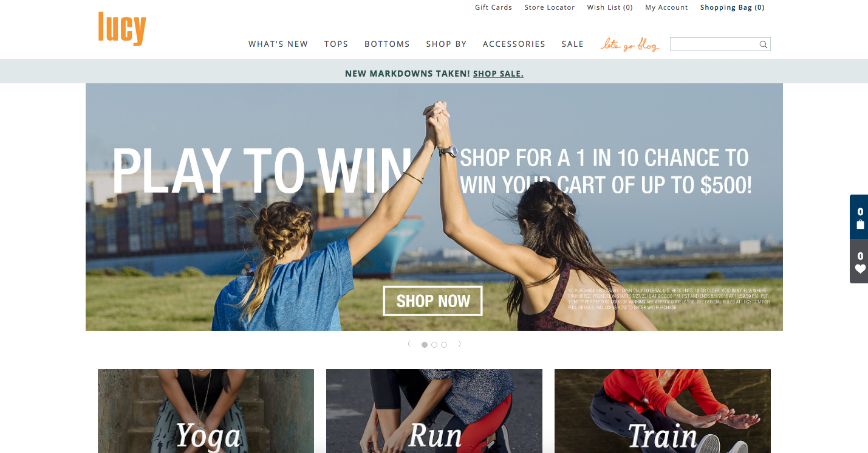This screenshot has width=868, height=453.
Task: Open the Store Locator link
Action: [550, 7]
